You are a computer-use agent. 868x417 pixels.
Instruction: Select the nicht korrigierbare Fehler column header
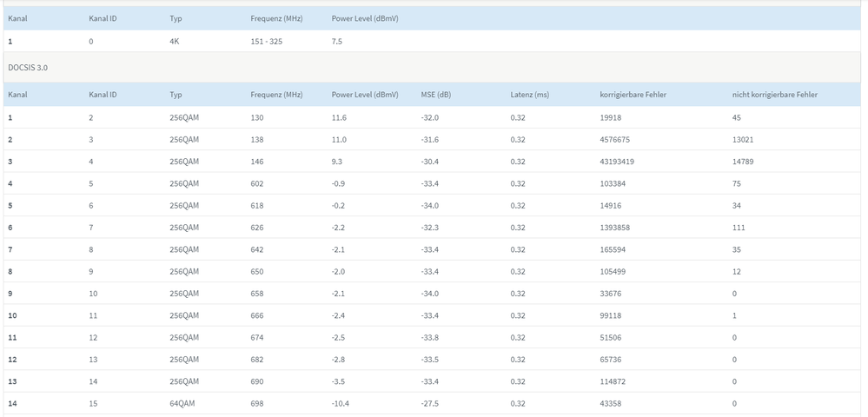[x=774, y=95]
